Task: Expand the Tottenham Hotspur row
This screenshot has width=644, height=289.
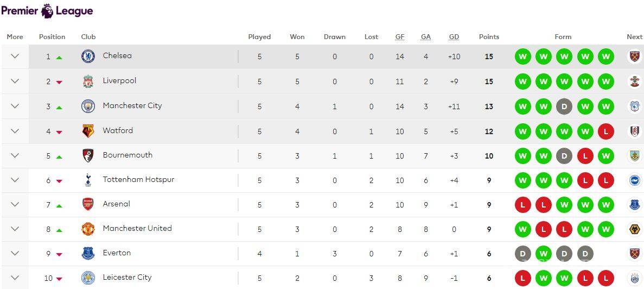Action: click(15, 180)
